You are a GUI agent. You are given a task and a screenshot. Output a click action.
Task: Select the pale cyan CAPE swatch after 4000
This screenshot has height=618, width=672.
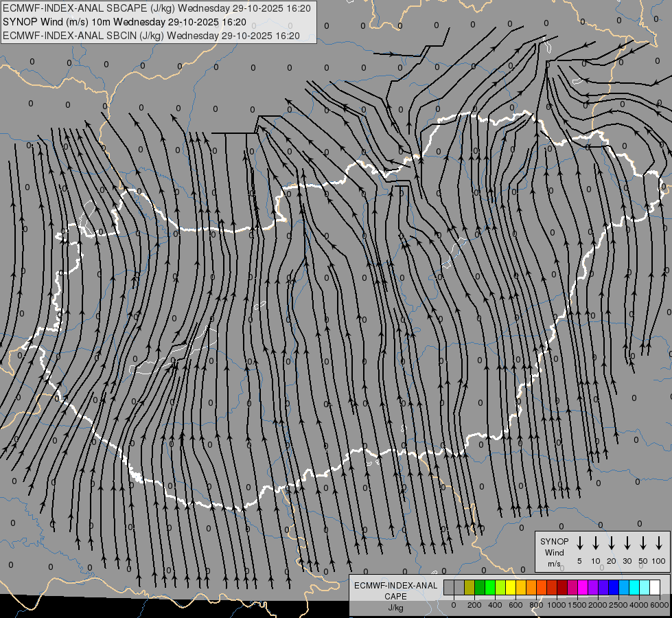(x=644, y=587)
